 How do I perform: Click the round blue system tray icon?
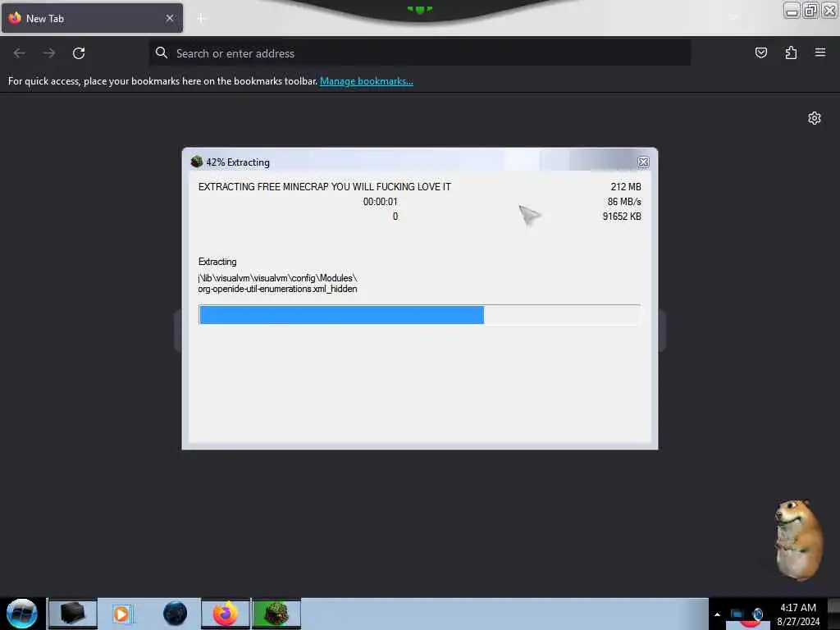pos(757,614)
